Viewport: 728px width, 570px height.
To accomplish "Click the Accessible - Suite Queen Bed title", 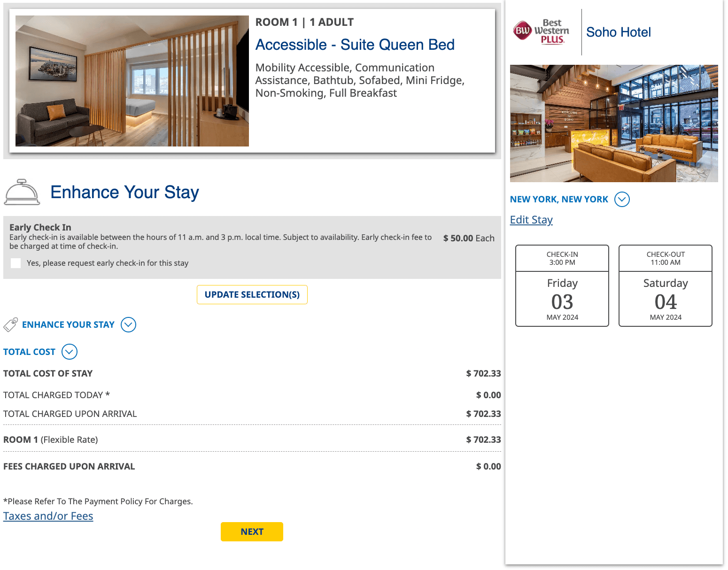I will pos(355,45).
